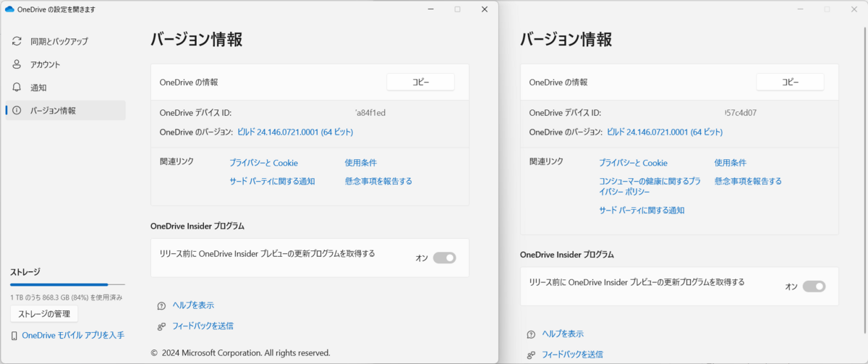Open サード パーティに関する通知 in right window
Image resolution: width=868 pixels, height=364 pixels.
pos(642,211)
